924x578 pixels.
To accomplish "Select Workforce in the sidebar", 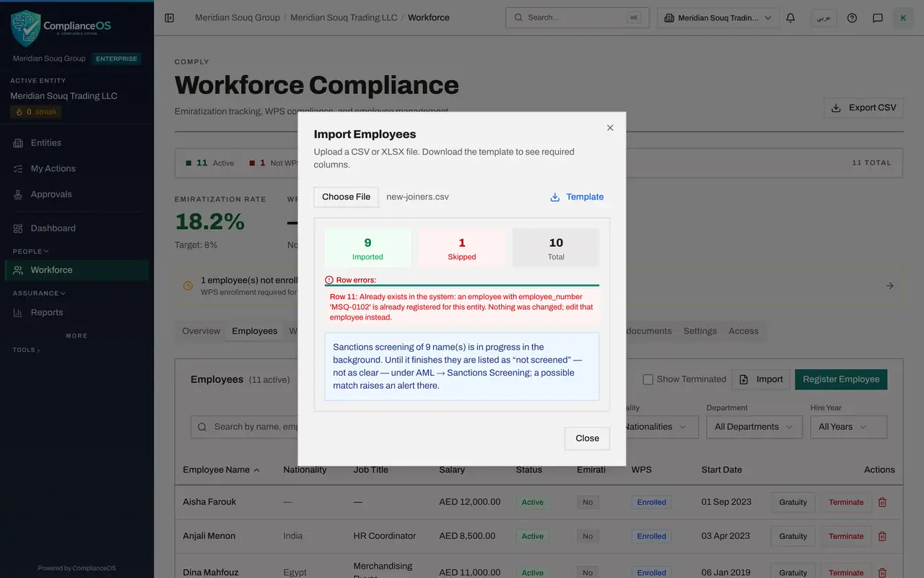I will point(77,270).
